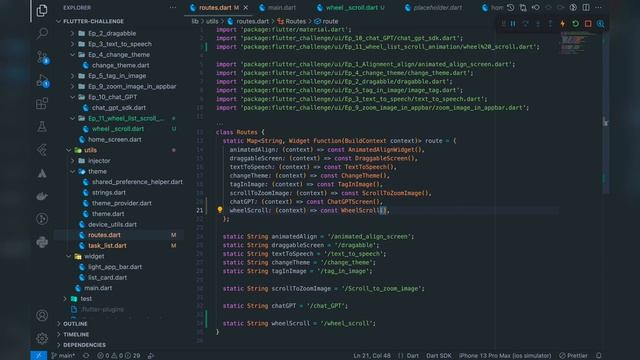Click the Prettier status bar item

pos(573,356)
